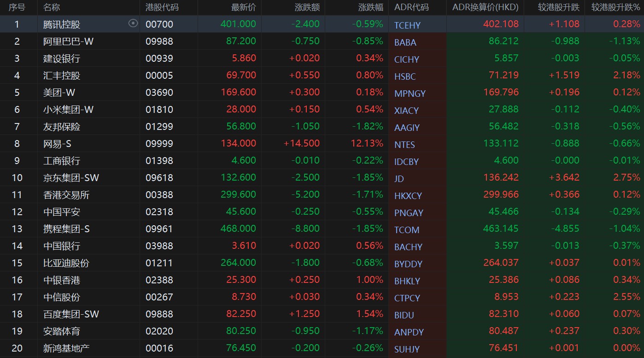
Task: Click the PNGAY ADR code
Action: coord(409,213)
